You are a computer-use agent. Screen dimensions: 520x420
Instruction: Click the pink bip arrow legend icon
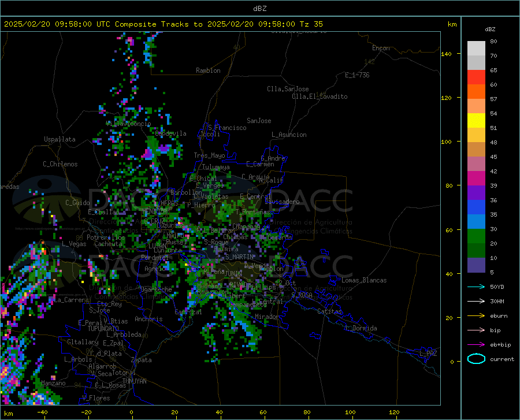point(476,330)
